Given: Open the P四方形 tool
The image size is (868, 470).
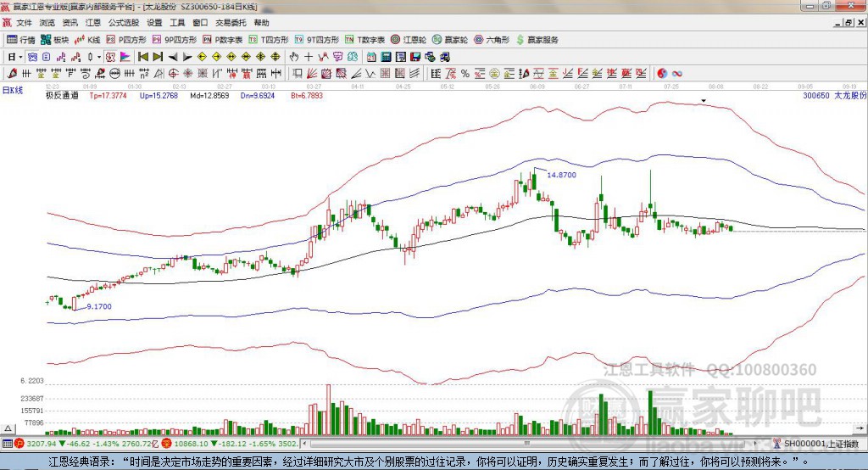Looking at the screenshot, I should (126, 40).
